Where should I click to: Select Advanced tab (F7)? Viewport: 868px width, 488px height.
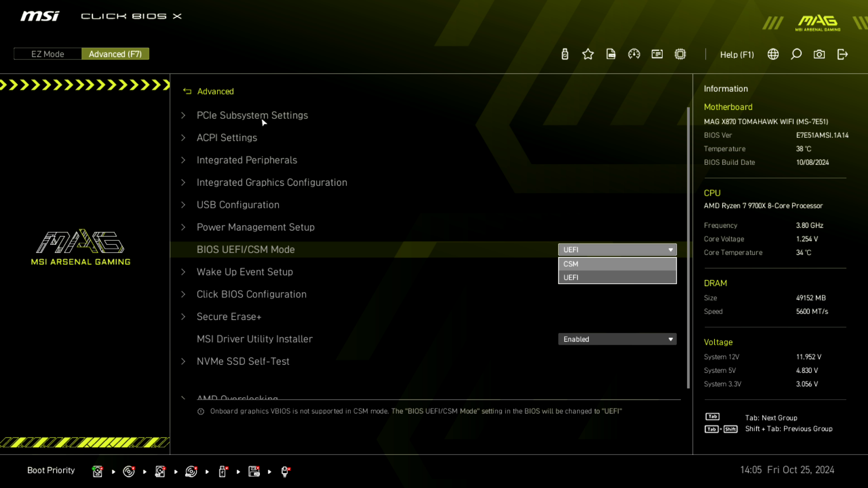pyautogui.click(x=115, y=54)
